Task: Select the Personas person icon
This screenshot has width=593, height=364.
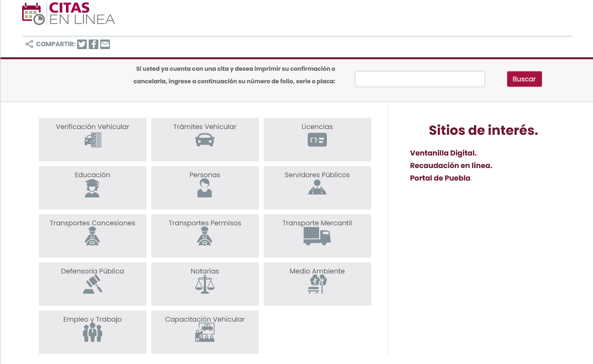Action: point(204,188)
